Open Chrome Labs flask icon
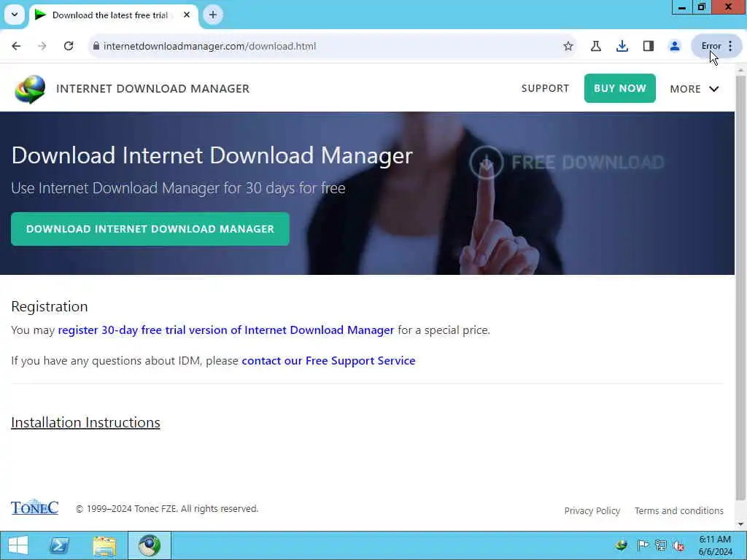The height and width of the screenshot is (560, 747). tap(595, 46)
